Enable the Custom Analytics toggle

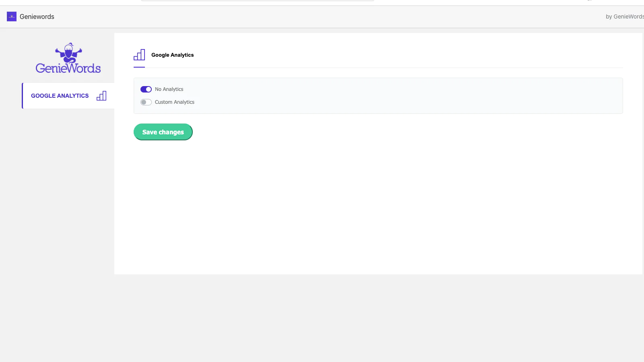[x=146, y=102]
